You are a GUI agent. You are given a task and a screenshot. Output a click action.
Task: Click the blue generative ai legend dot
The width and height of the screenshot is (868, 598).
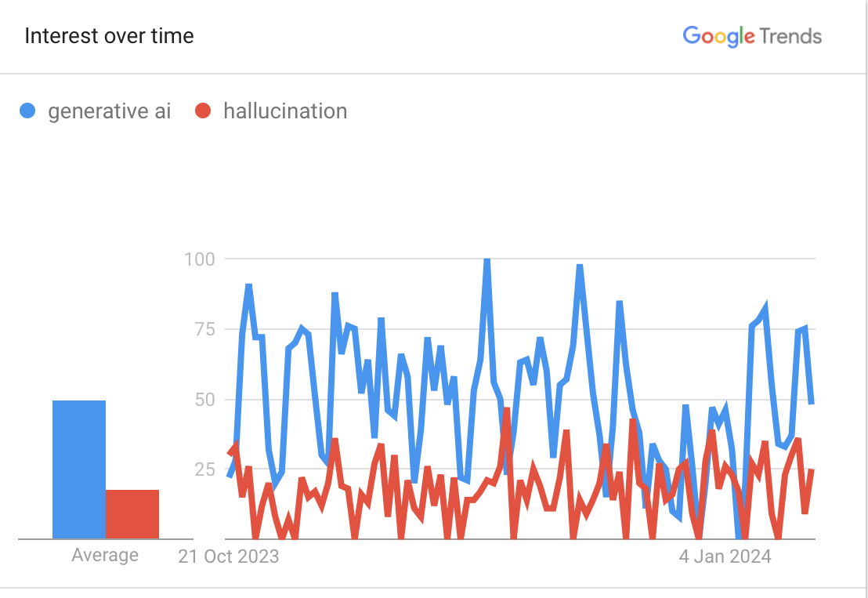(x=27, y=111)
